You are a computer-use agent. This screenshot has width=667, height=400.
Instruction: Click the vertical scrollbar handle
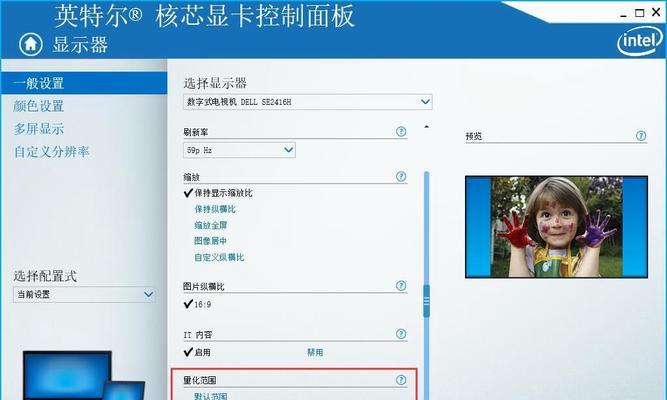coord(427,301)
